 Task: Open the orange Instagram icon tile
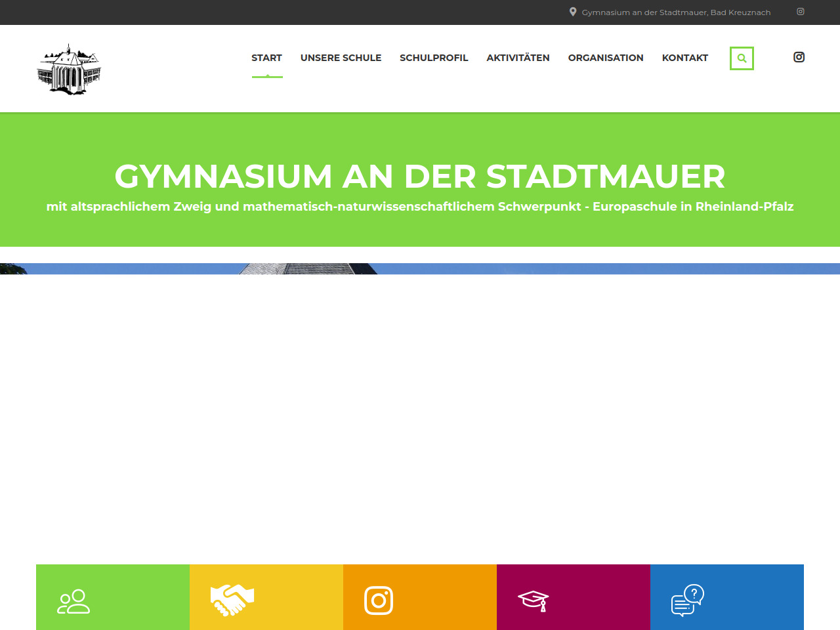pos(420,597)
